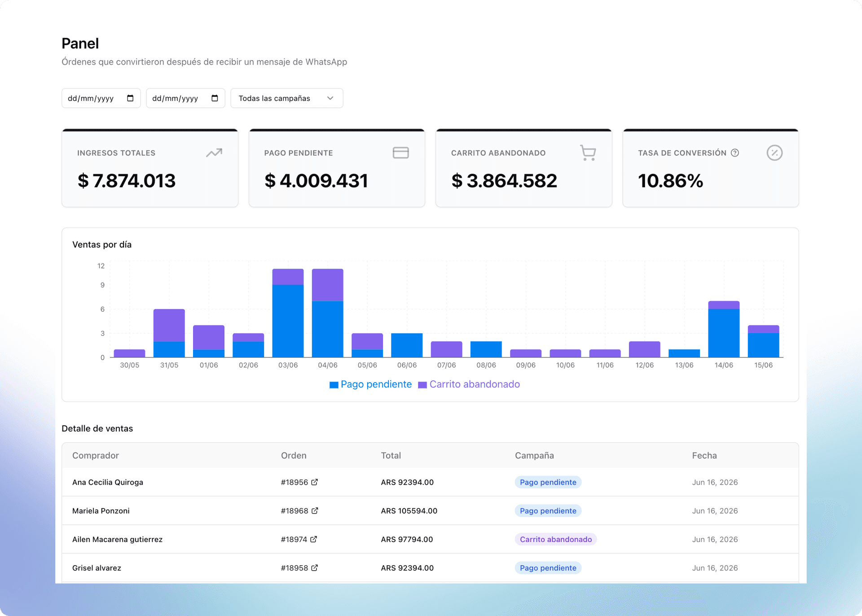
Task: Click the Panel page heading
Action: tap(80, 44)
